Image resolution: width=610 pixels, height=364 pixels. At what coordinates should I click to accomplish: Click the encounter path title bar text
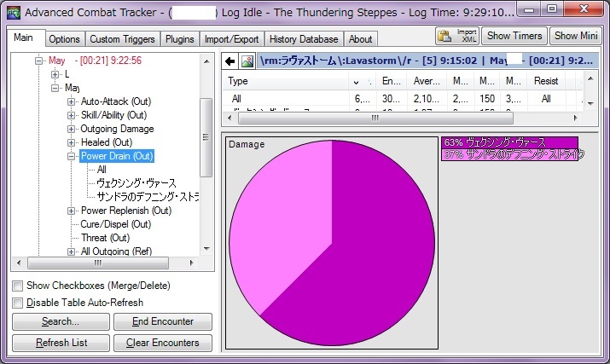427,61
